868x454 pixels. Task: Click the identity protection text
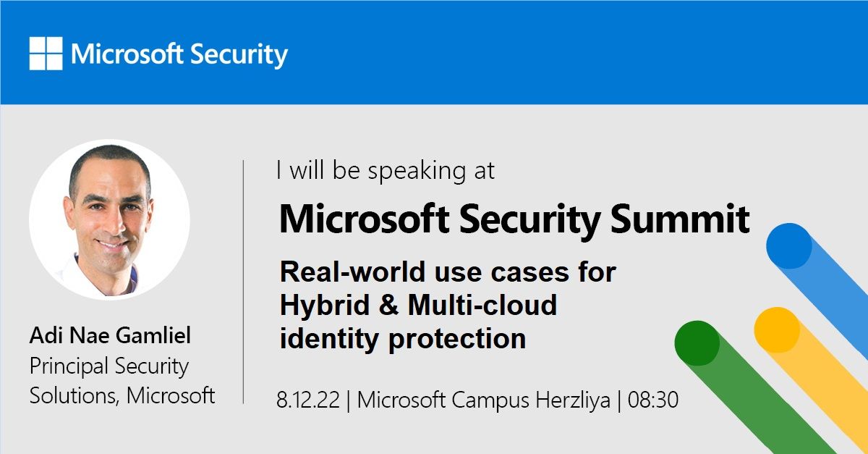click(402, 339)
